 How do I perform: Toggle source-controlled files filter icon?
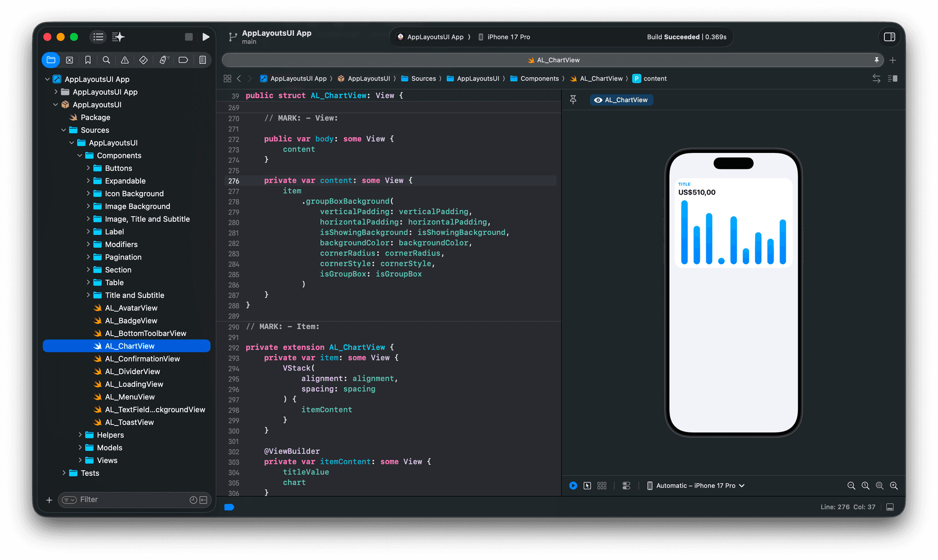click(203, 500)
